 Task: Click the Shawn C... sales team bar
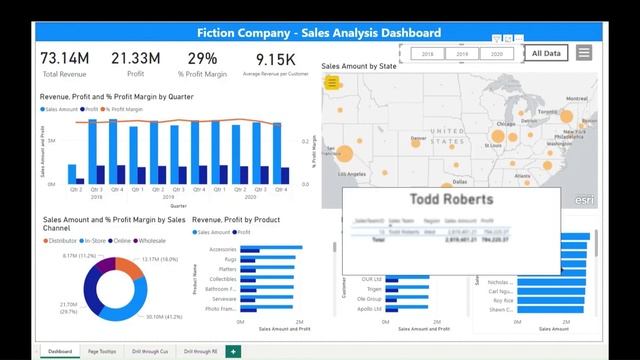(x=550, y=310)
